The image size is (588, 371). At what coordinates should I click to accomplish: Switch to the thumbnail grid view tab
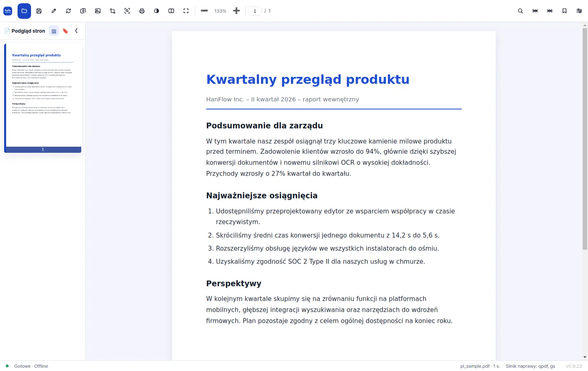(x=54, y=31)
